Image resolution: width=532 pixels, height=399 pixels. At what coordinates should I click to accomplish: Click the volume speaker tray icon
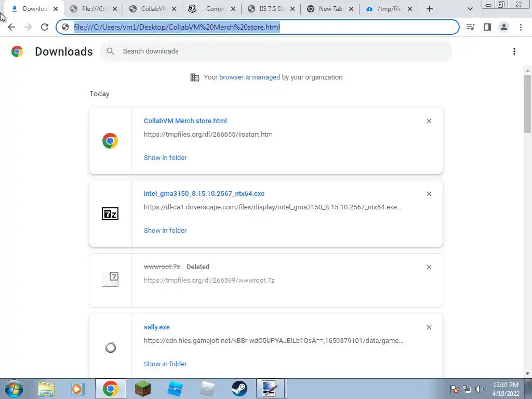coord(480,389)
